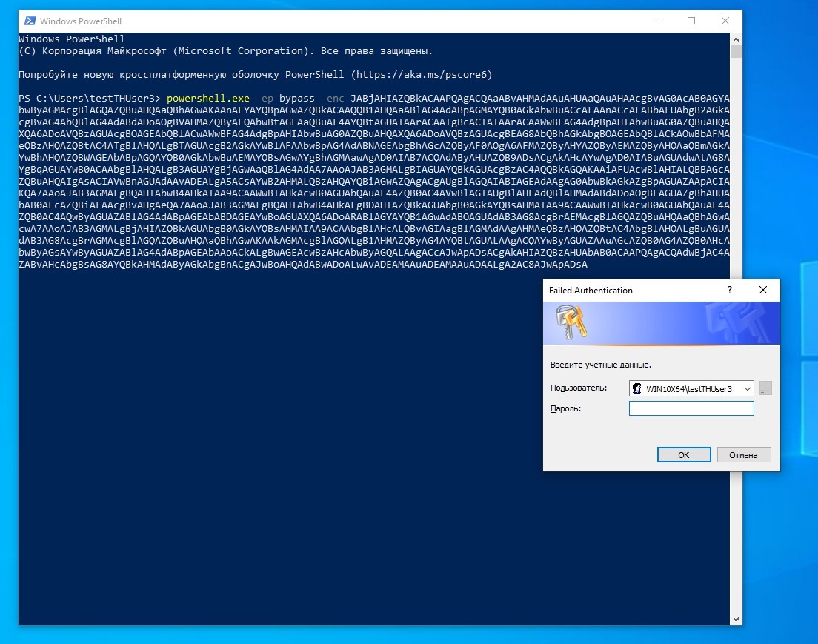Click the "-ep" parameter in the command
This screenshot has width=818, height=644.
pos(265,99)
